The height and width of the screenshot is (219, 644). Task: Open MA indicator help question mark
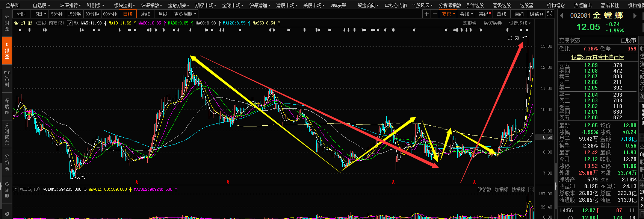[x=70, y=23]
